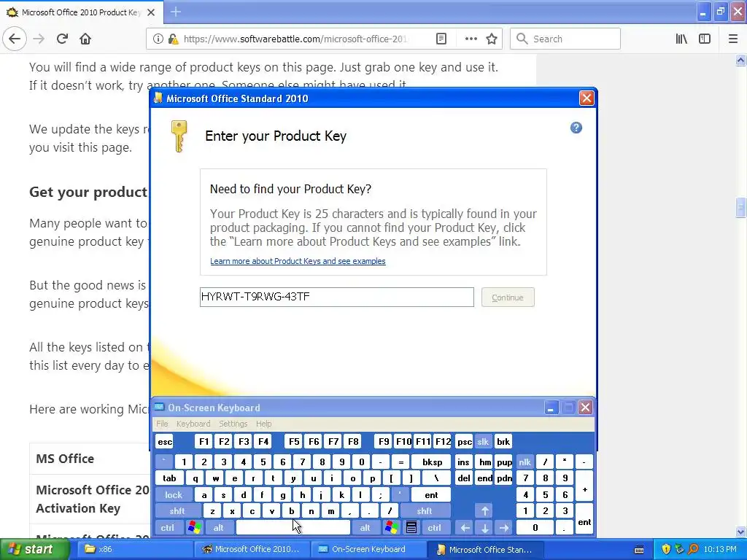Image resolution: width=747 pixels, height=560 pixels.
Task: Open the Keyboard menu in On-Screen Keyboard
Action: click(193, 424)
